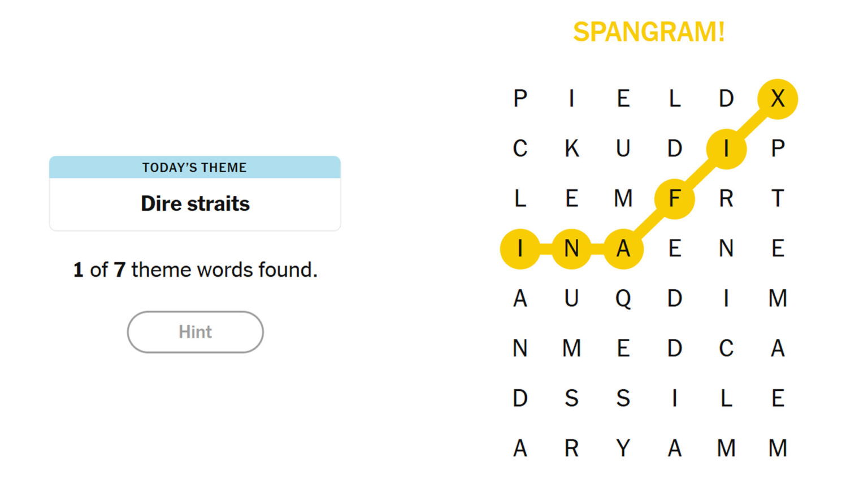Click the yellow highlighted A tile

pyautogui.click(x=623, y=249)
